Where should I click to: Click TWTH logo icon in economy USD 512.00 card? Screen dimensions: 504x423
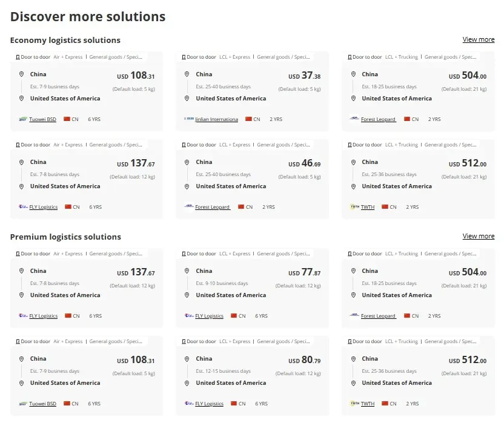click(x=354, y=207)
